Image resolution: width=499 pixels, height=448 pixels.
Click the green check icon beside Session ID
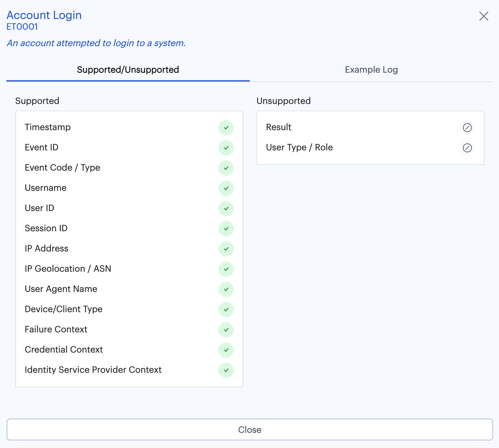point(226,229)
